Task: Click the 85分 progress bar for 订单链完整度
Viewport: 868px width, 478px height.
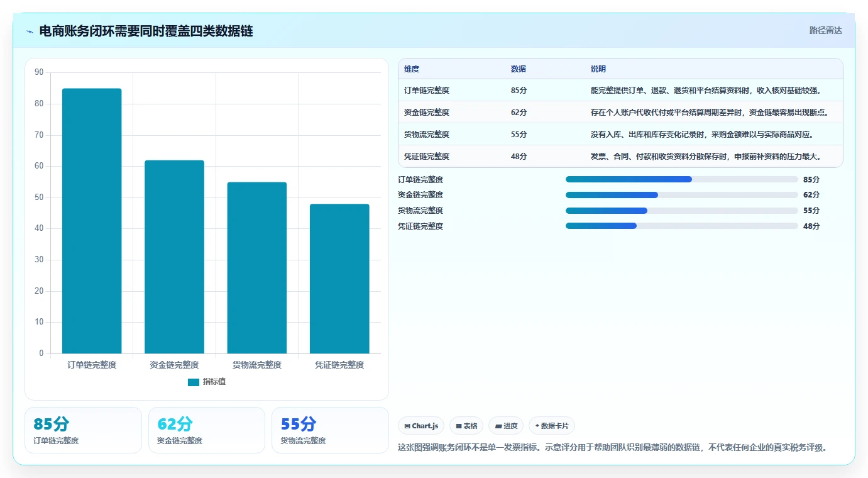Action: (x=682, y=179)
